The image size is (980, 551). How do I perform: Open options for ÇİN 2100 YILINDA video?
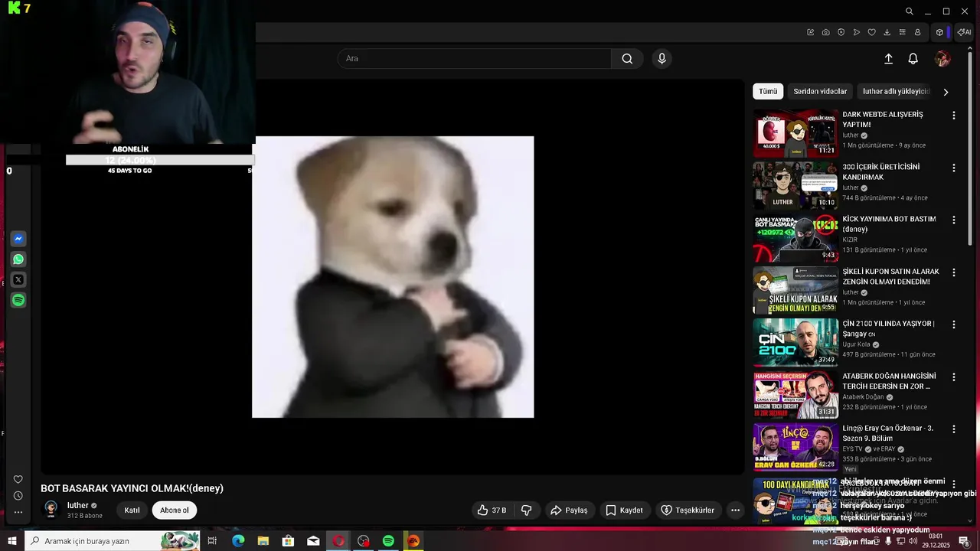click(953, 324)
